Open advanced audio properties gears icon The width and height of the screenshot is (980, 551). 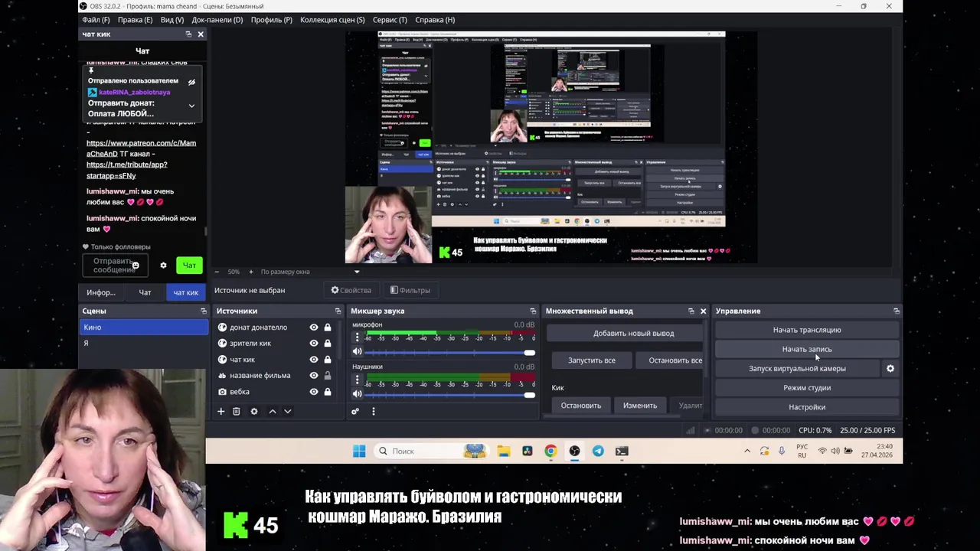[x=355, y=411]
